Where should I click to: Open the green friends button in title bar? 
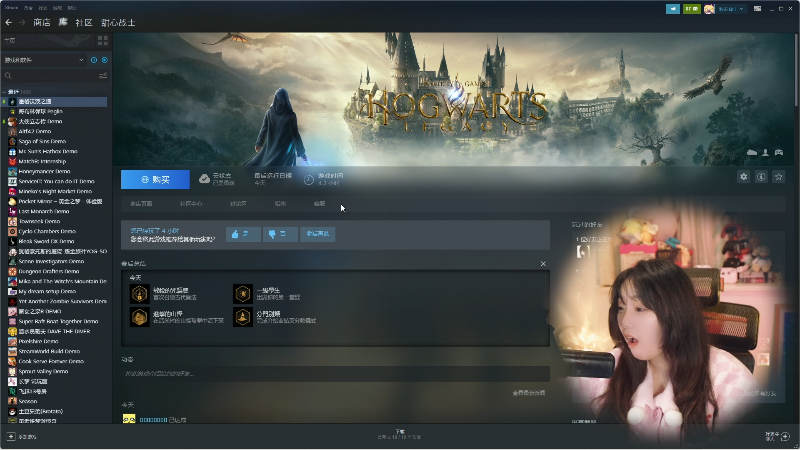691,9
